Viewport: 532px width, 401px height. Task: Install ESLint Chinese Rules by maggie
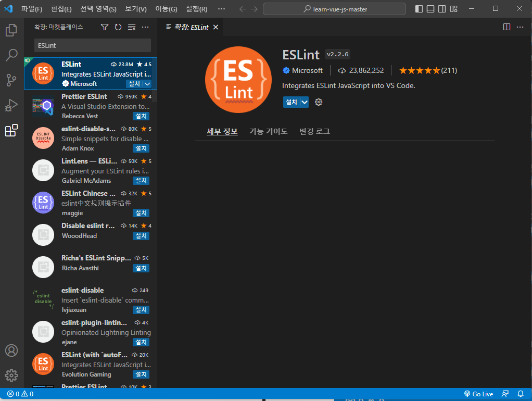[141, 213]
